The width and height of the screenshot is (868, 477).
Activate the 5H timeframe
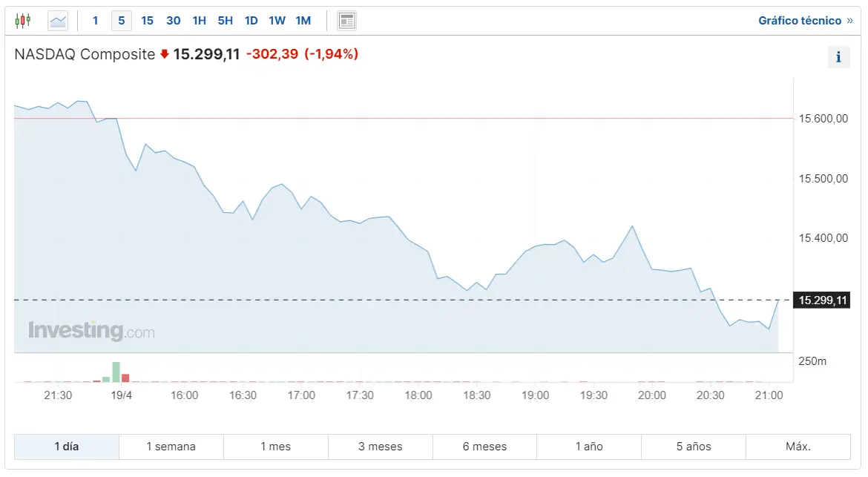[225, 20]
